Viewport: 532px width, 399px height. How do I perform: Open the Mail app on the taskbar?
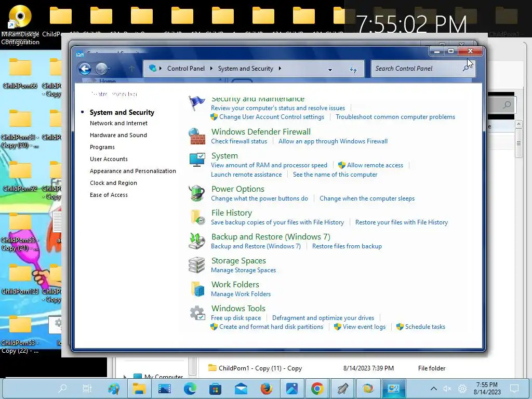pos(241,389)
